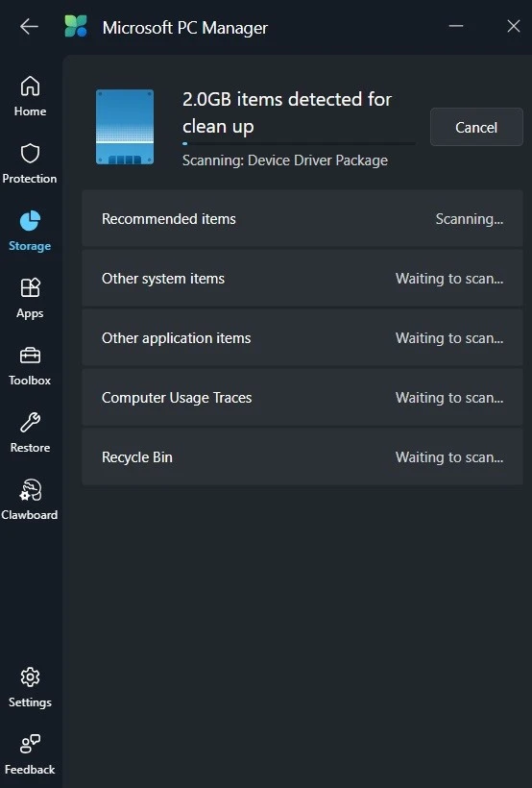Click 'Waiting to scan...' beside Other system items
This screenshot has height=788, width=532.
point(449,279)
